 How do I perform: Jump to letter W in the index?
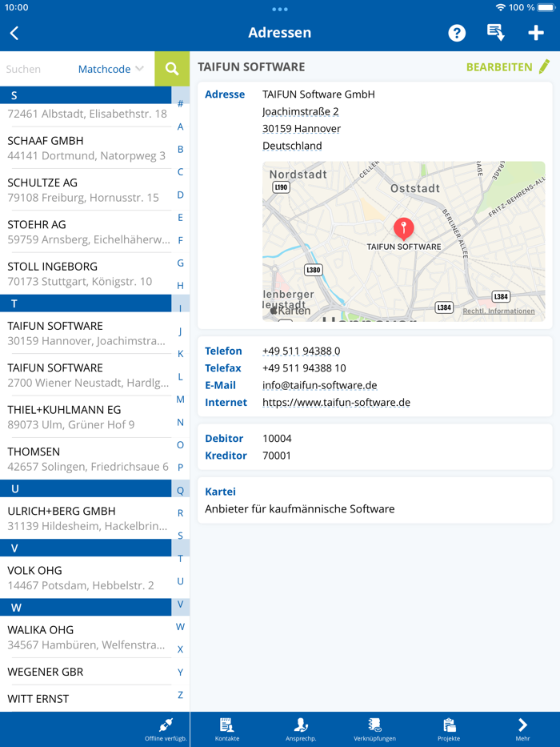coord(181,627)
